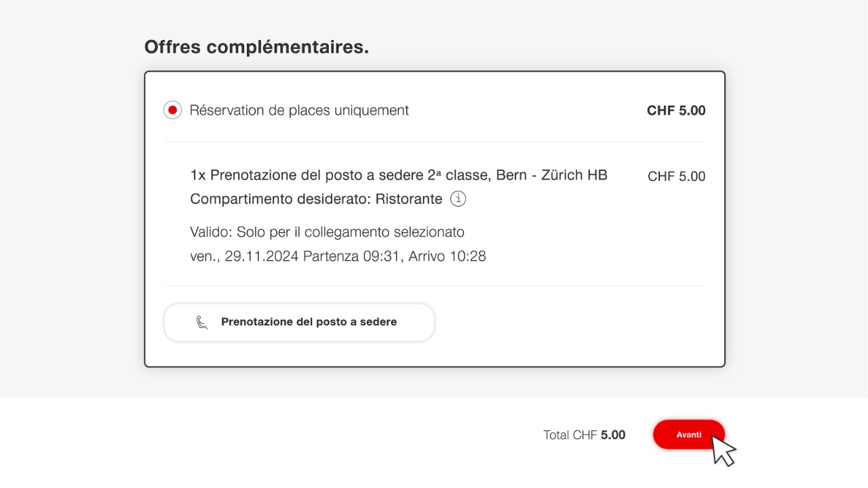Click the Avanti arrow button
Image resolution: width=868 pixels, height=488 pixels.
point(688,434)
